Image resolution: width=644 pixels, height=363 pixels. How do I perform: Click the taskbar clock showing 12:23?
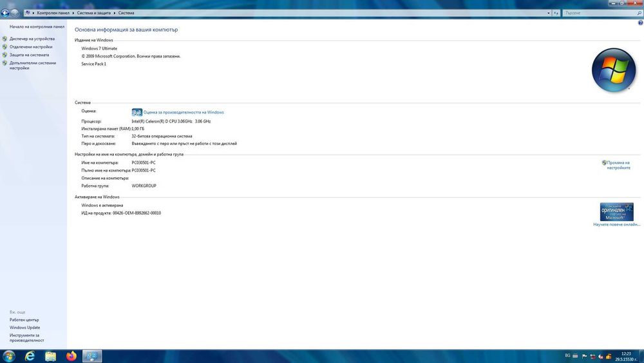(626, 357)
